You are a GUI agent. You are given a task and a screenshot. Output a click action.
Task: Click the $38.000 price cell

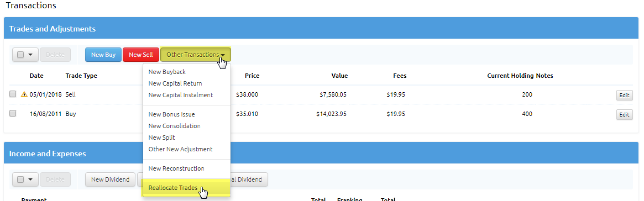coord(247,94)
